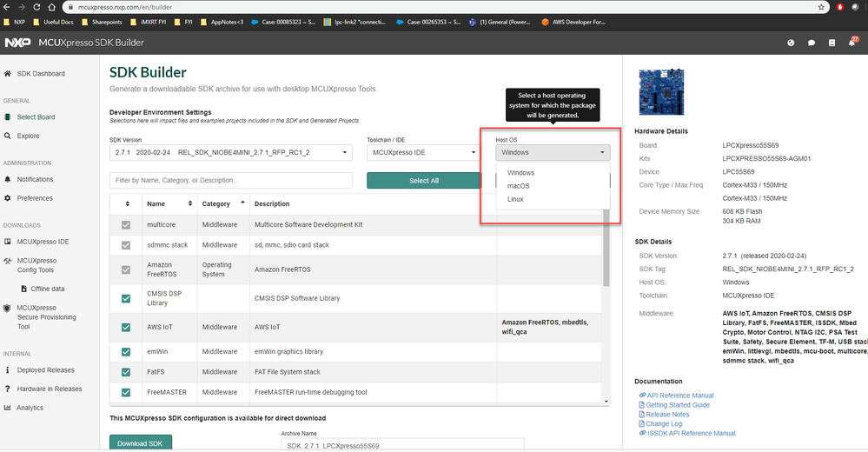Viewport: 868px width, 452px height.
Task: Open Analytics chart icon
Action: point(7,408)
